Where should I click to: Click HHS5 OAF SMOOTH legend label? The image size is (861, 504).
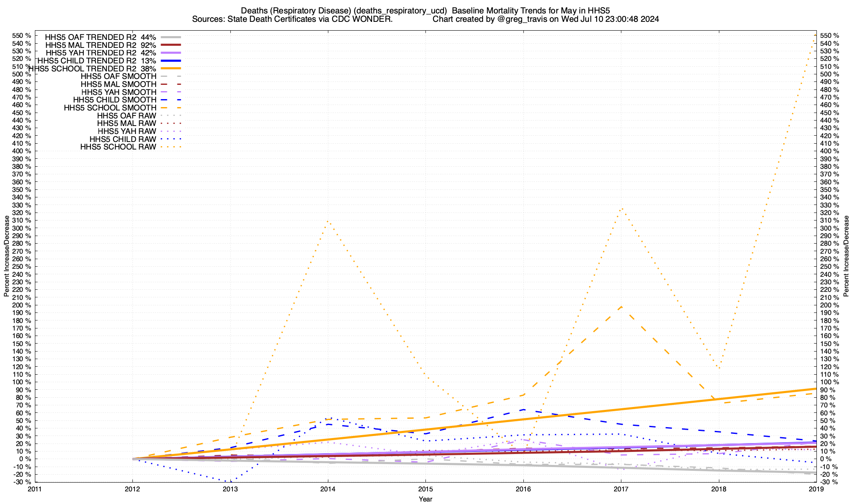point(118,76)
